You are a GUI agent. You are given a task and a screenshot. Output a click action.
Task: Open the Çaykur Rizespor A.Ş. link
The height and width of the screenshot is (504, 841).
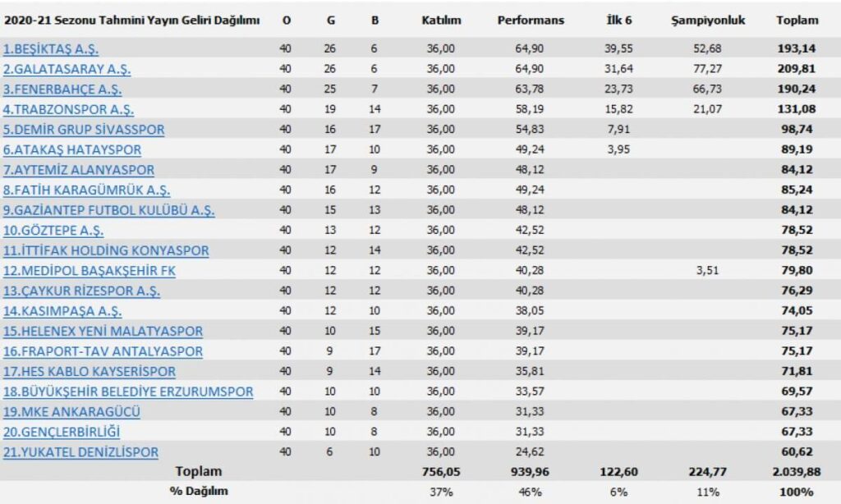point(82,291)
